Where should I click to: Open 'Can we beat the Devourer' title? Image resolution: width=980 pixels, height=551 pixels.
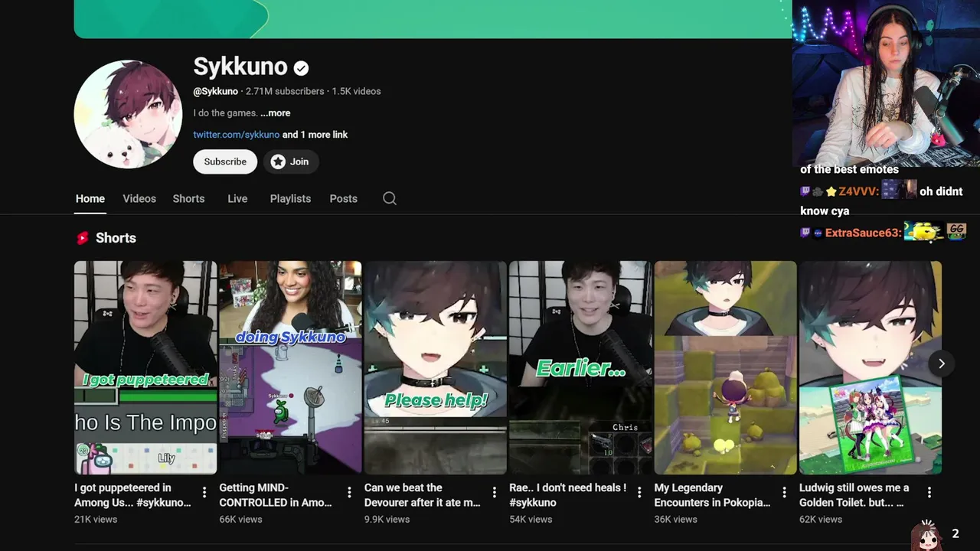click(422, 495)
